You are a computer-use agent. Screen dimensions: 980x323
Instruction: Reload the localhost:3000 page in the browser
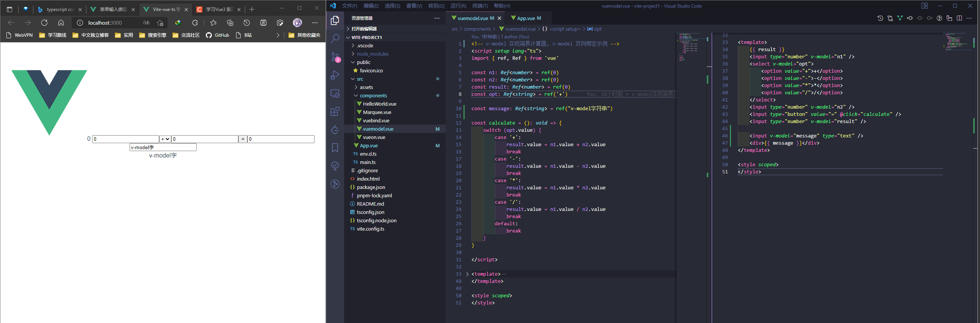(44, 23)
